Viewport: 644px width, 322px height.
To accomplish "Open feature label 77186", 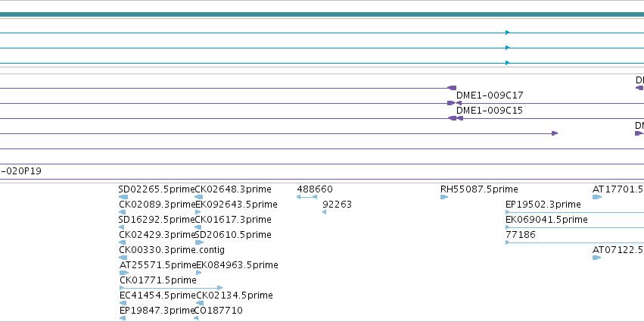I will (521, 235).
